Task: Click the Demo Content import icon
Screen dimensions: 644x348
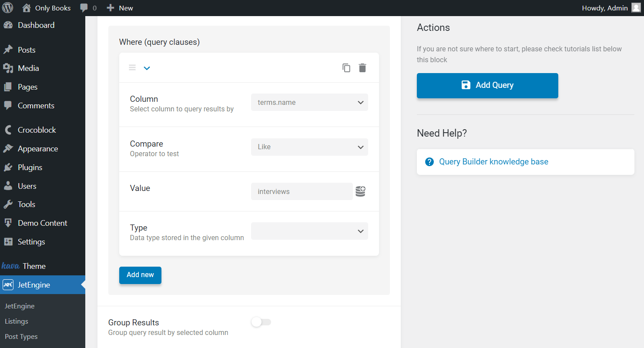Action: pyautogui.click(x=8, y=223)
